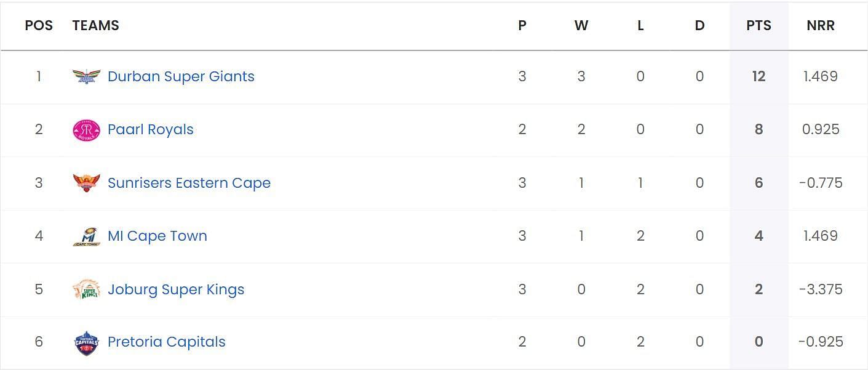The width and height of the screenshot is (868, 370).
Task: Click the MI Cape Town team logo
Action: (x=86, y=236)
